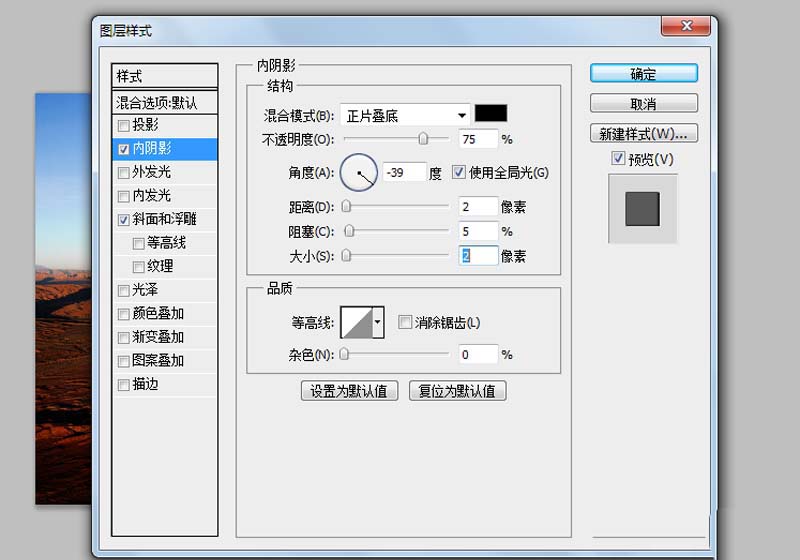Uncheck the 斜面和浮雕 bevel checkbox
Image resolution: width=800 pixels, height=560 pixels.
point(123,220)
